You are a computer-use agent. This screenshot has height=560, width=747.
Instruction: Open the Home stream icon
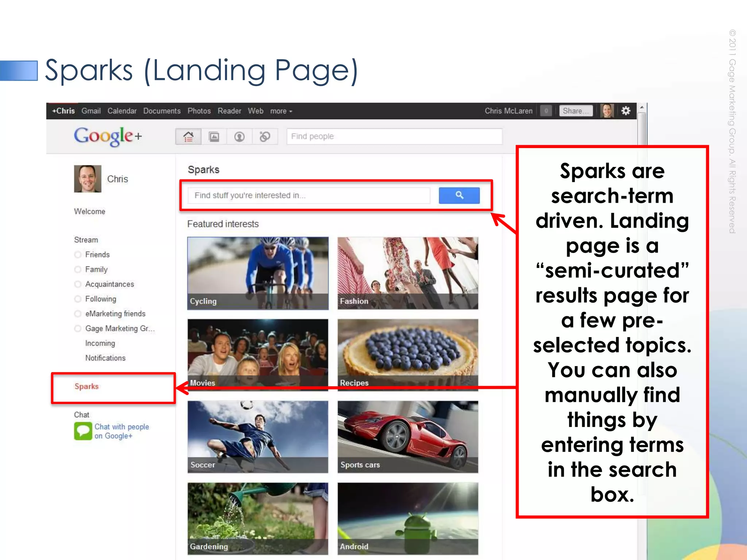[188, 137]
